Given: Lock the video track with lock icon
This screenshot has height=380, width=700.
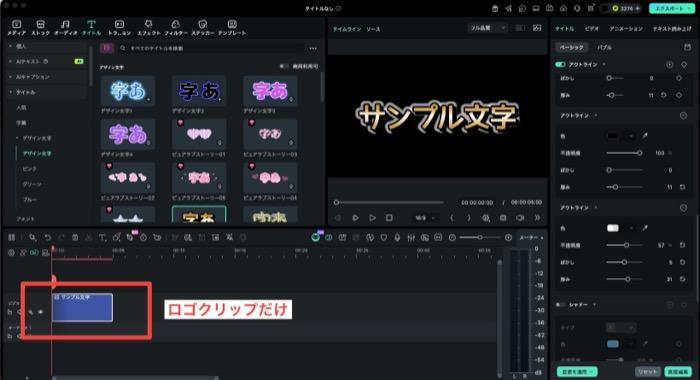Looking at the screenshot, I should [x=10, y=312].
